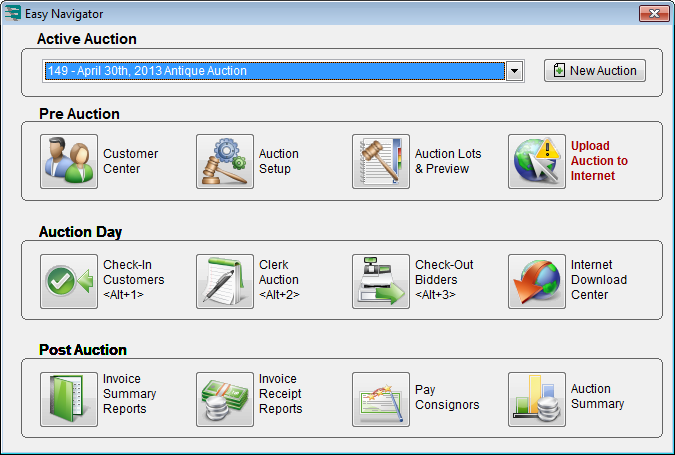Image resolution: width=675 pixels, height=455 pixels.
Task: Click the New Auction button
Action: 595,71
